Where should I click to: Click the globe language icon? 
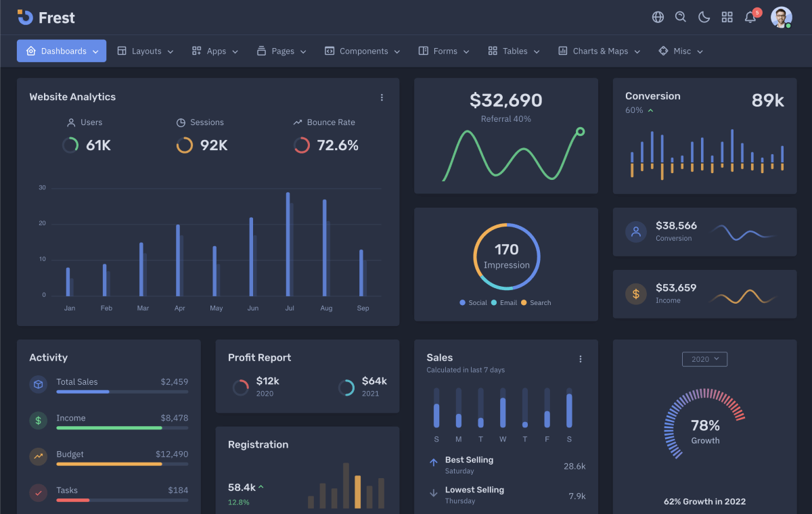tap(658, 17)
